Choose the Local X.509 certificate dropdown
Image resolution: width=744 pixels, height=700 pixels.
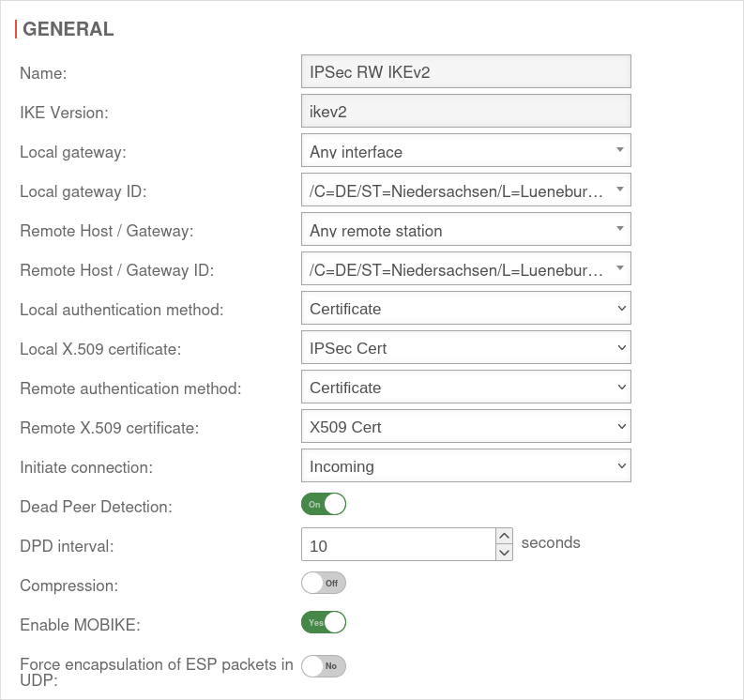[465, 348]
